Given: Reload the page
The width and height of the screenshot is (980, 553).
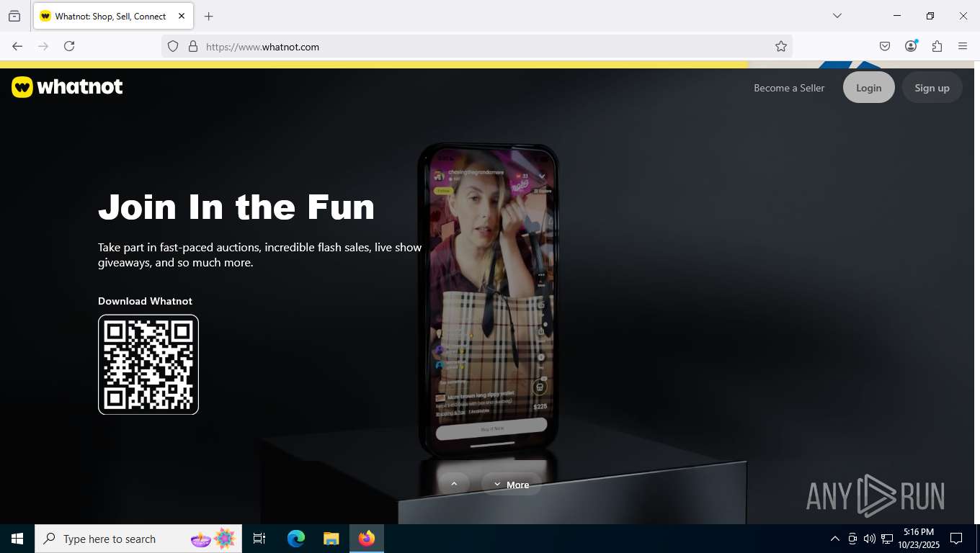Looking at the screenshot, I should point(69,46).
